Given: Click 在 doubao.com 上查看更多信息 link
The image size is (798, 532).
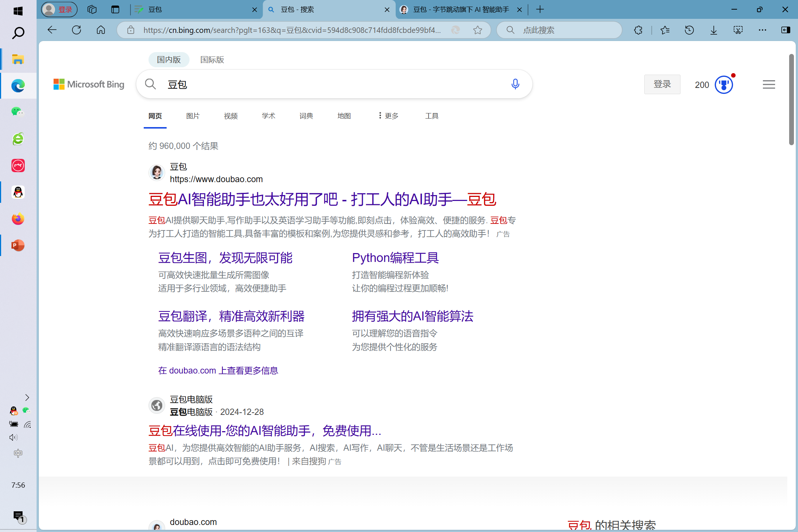Looking at the screenshot, I should tap(218, 371).
